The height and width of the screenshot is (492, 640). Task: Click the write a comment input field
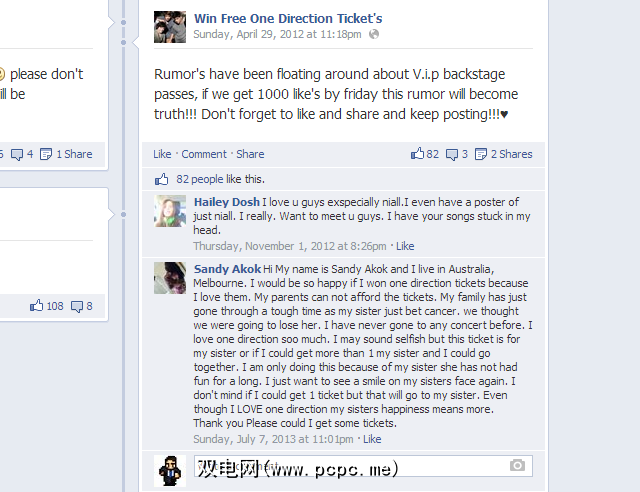click(x=363, y=466)
